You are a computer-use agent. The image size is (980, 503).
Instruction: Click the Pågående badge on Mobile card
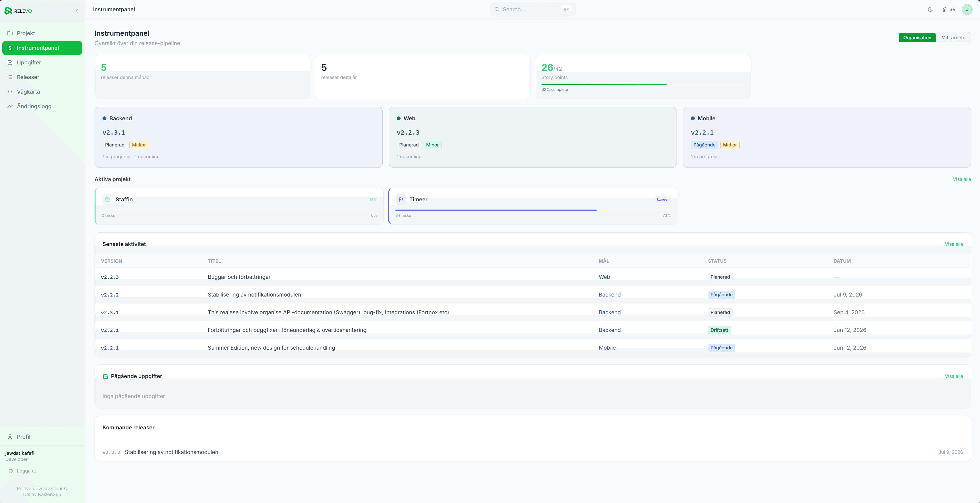704,145
